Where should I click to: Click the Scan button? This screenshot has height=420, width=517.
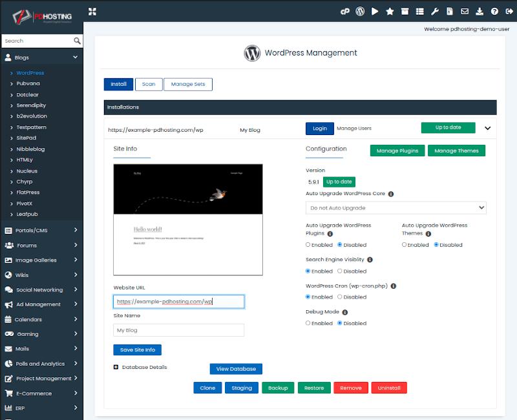[149, 85]
